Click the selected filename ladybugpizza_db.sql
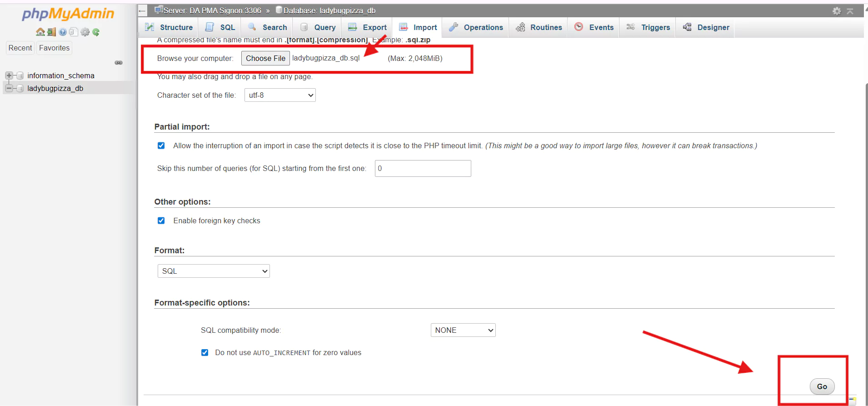Viewport: 868px width, 406px height. [326, 58]
